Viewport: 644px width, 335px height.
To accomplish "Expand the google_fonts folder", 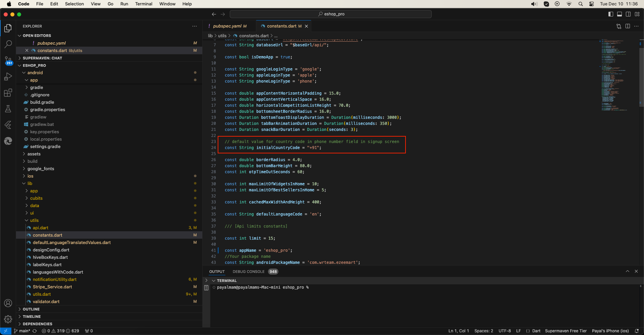I will (x=41, y=169).
